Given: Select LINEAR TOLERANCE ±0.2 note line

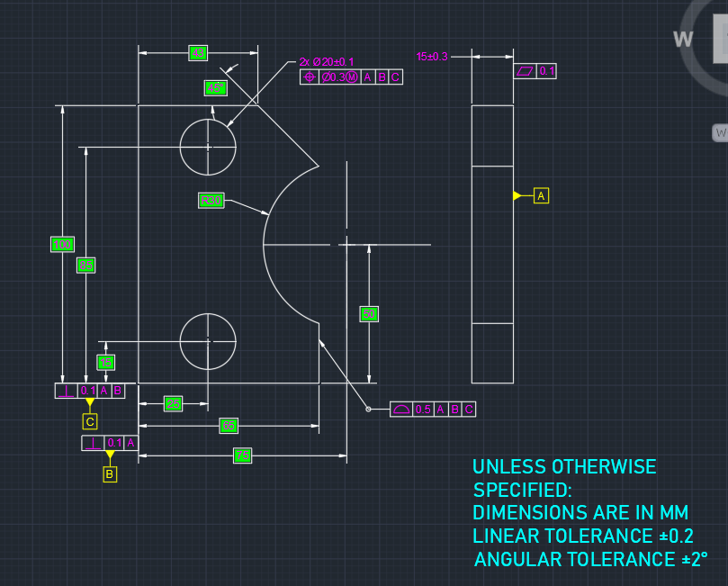Looking at the screenshot, I should pos(583,536).
